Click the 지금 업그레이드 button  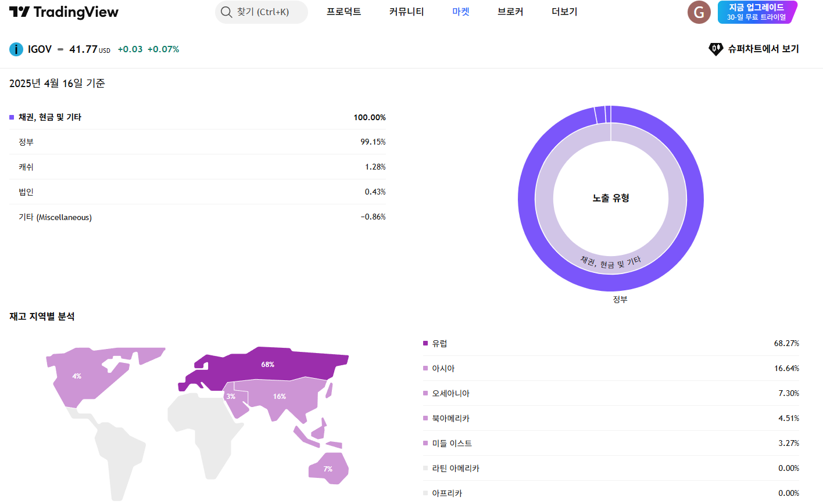[x=756, y=12]
